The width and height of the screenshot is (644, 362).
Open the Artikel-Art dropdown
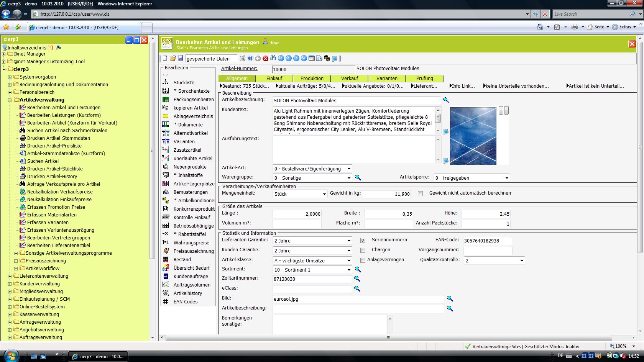point(348,169)
